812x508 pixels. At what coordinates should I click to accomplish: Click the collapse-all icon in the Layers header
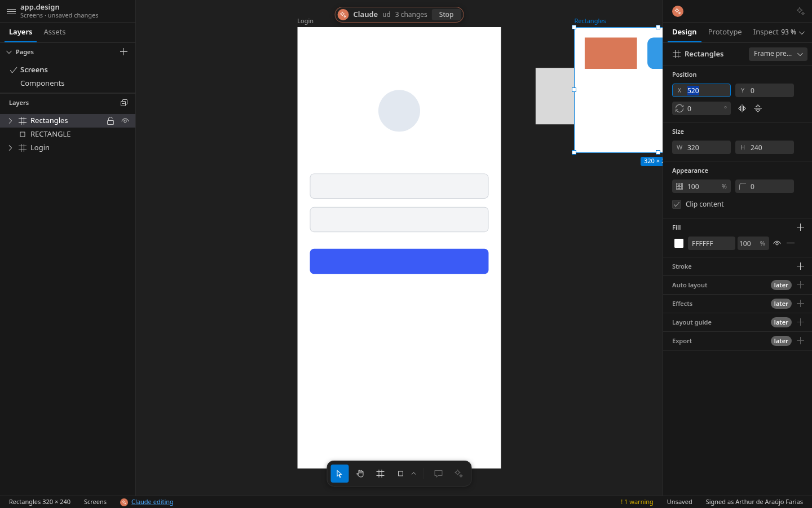tap(124, 103)
